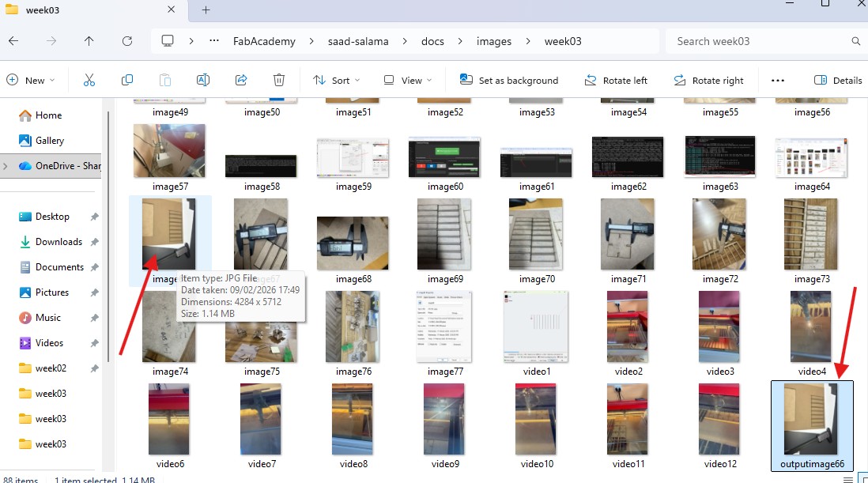The image size is (868, 483).
Task: Expand chevron after images breadcrumb
Action: click(x=527, y=41)
